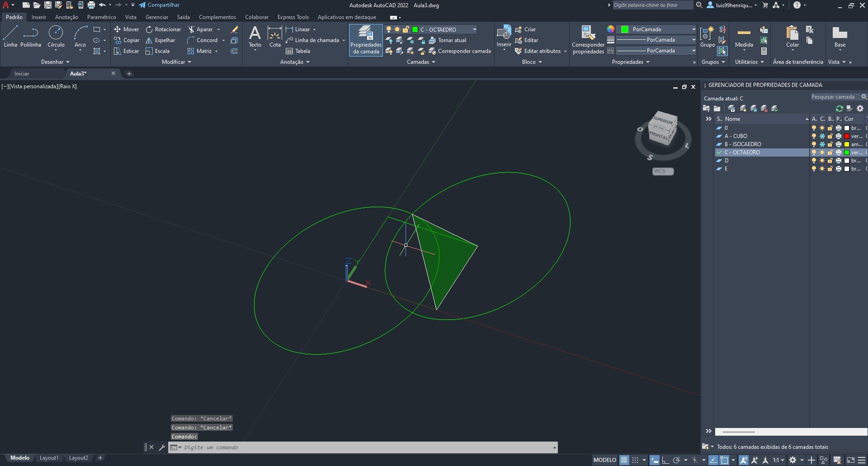Select the Polilinha tool

(x=31, y=37)
